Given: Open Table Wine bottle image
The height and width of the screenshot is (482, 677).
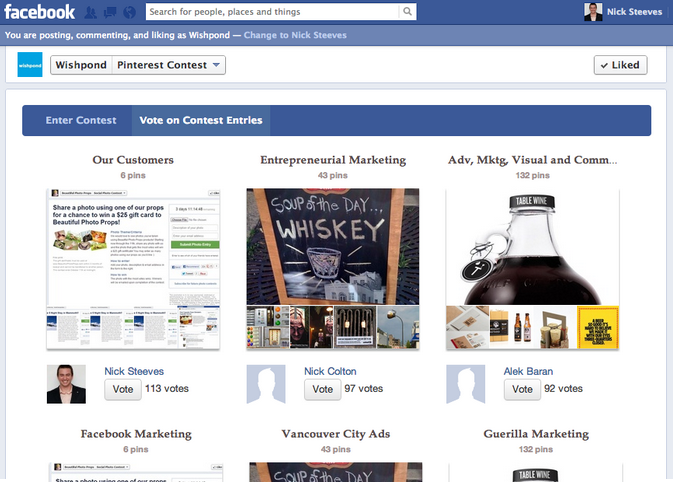Looking at the screenshot, I should click(532, 247).
